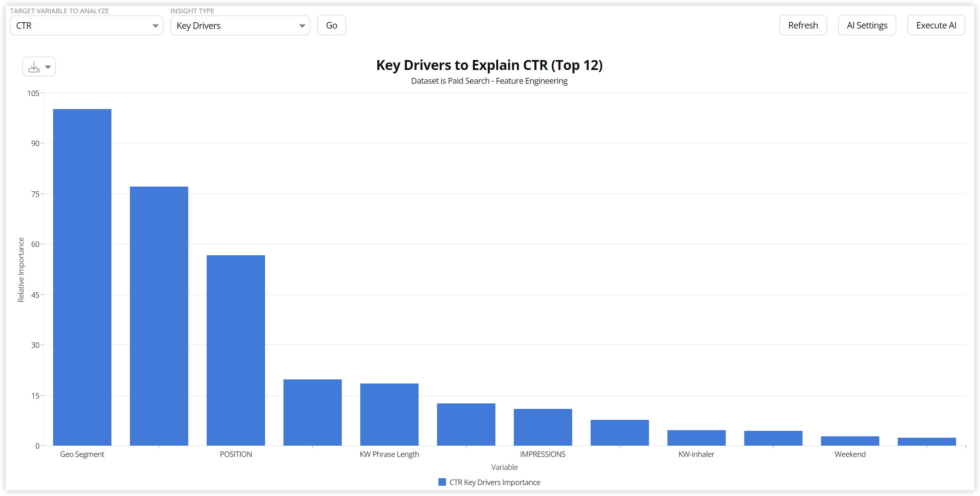Toggle the CTR Key Drivers Importance legend swatch
The height and width of the screenshot is (496, 980).
click(442, 482)
